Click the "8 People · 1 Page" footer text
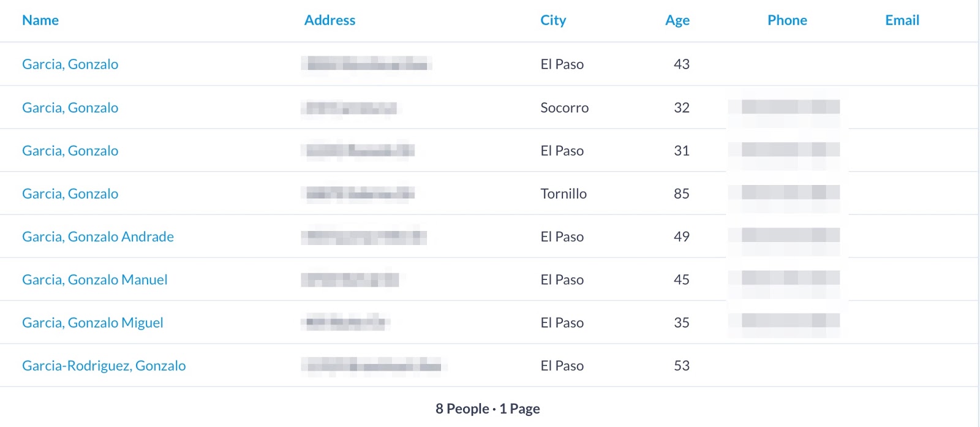 click(488, 409)
